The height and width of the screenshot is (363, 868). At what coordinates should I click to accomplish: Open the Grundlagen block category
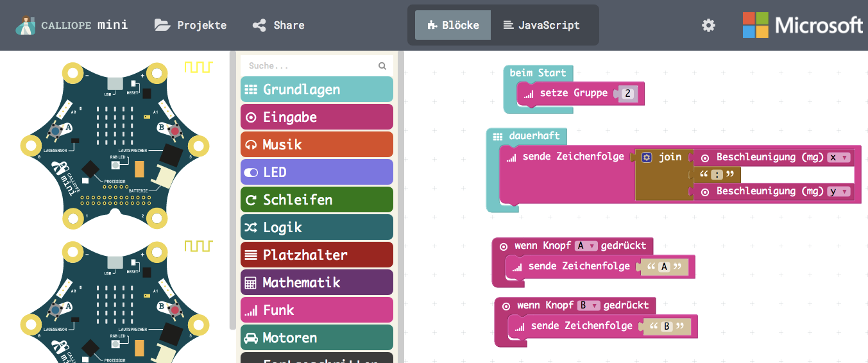[x=316, y=90]
